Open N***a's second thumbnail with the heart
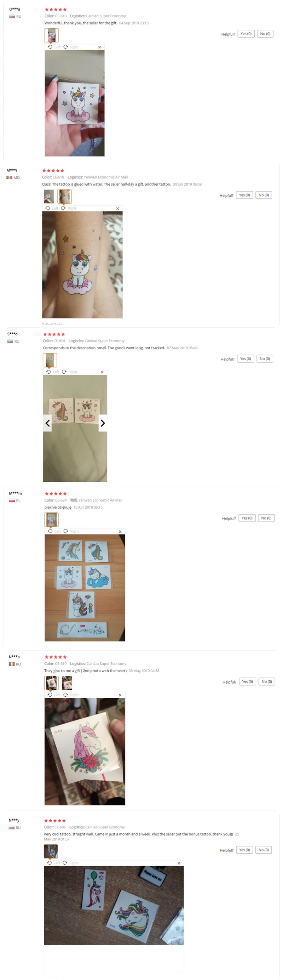The width and height of the screenshot is (283, 980). click(67, 683)
